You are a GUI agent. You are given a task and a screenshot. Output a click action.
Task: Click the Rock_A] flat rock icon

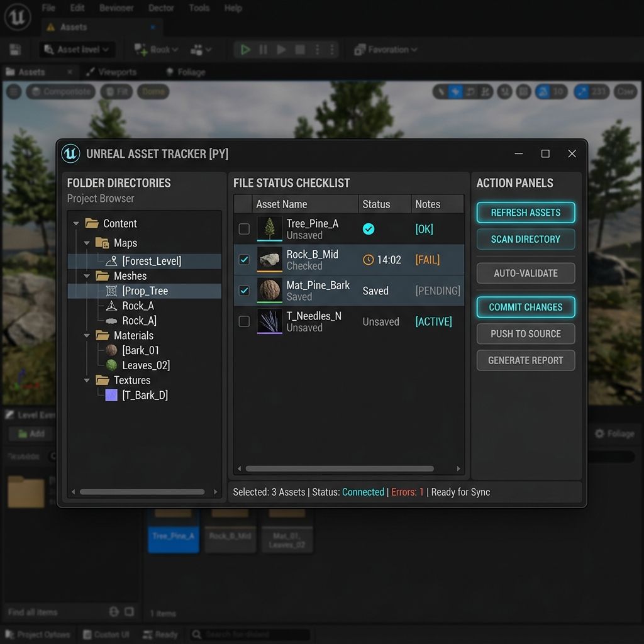111,321
